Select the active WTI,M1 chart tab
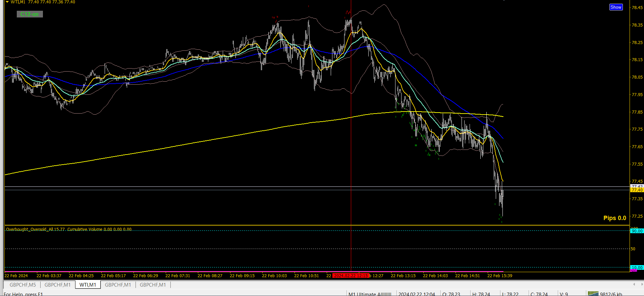The height and width of the screenshot is (296, 644). tap(88, 285)
